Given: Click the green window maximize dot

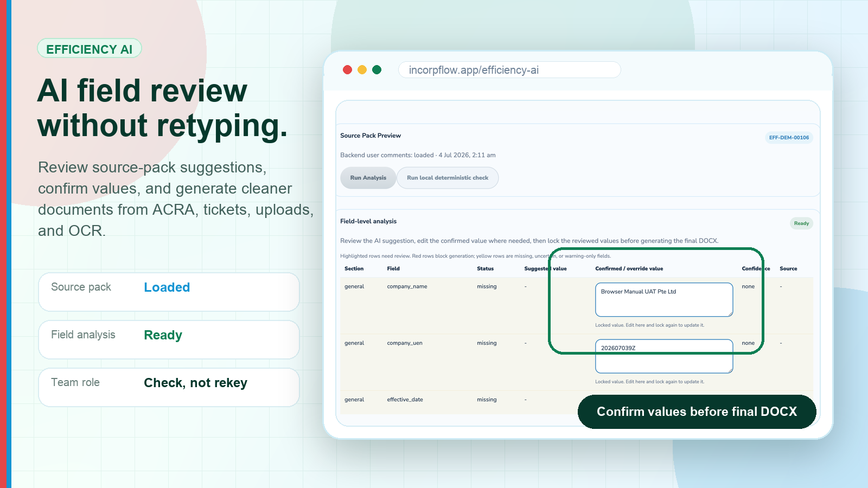Looking at the screenshot, I should (377, 70).
